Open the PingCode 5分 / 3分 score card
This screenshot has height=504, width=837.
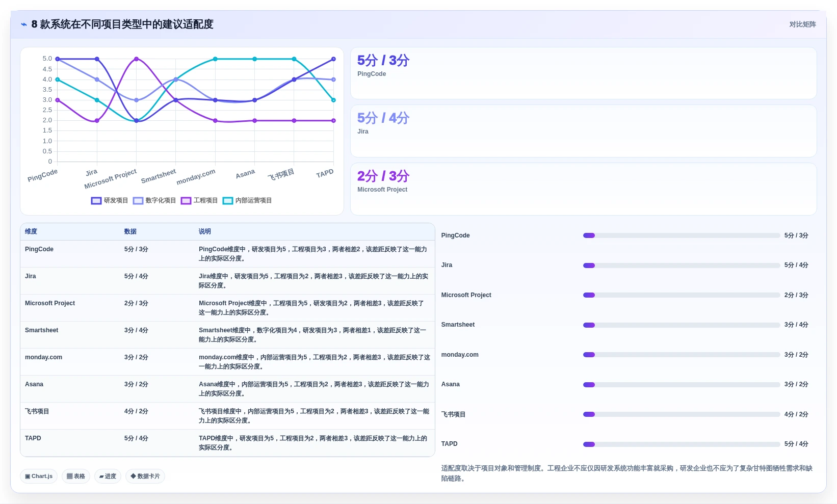pos(583,73)
